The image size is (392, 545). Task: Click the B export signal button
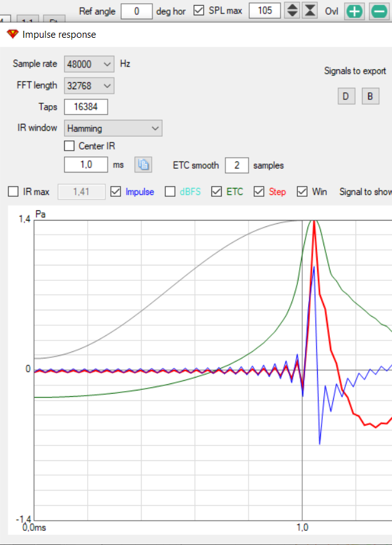[x=370, y=96]
